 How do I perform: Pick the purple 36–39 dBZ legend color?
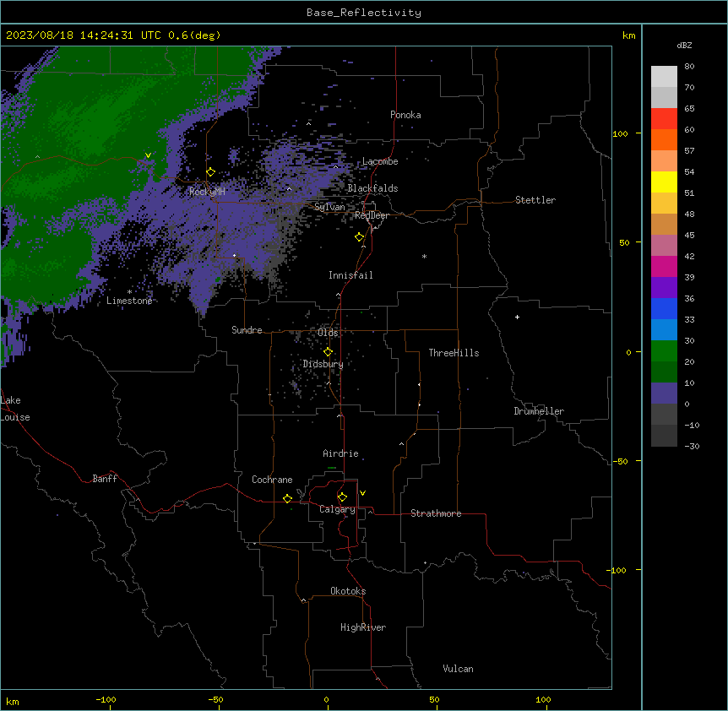point(664,288)
